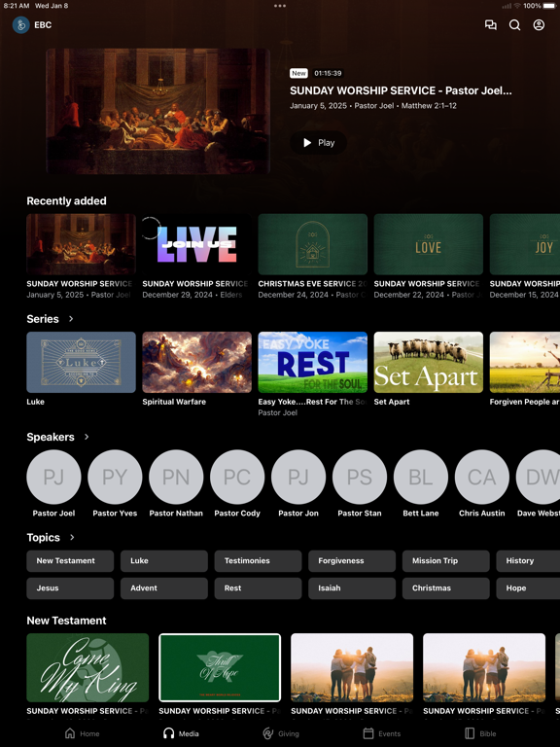Open the Events tab
This screenshot has height=747, width=560.
pyautogui.click(x=382, y=733)
